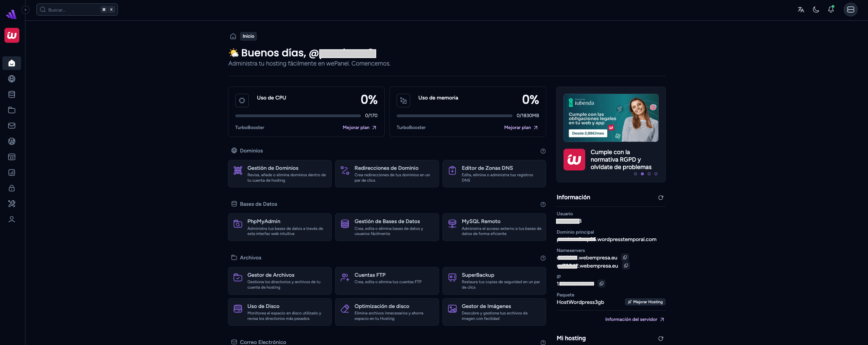The width and height of the screenshot is (868, 345).
Task: Open the database icon in sidebar
Action: pos(12,94)
